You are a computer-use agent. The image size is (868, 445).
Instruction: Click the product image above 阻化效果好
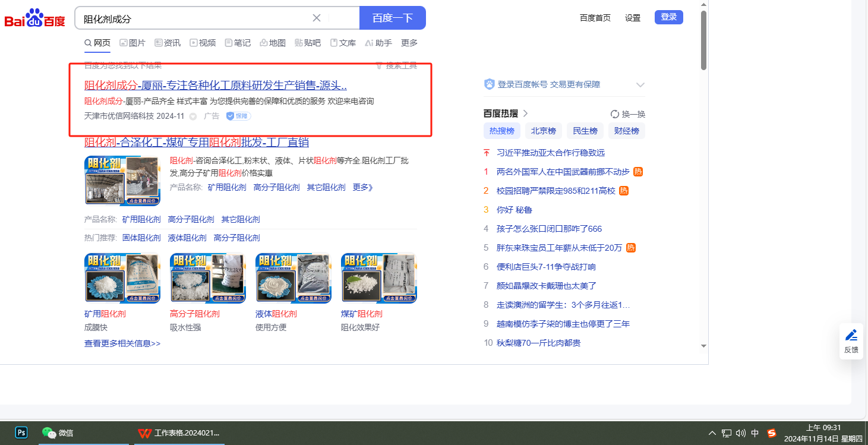click(x=379, y=278)
